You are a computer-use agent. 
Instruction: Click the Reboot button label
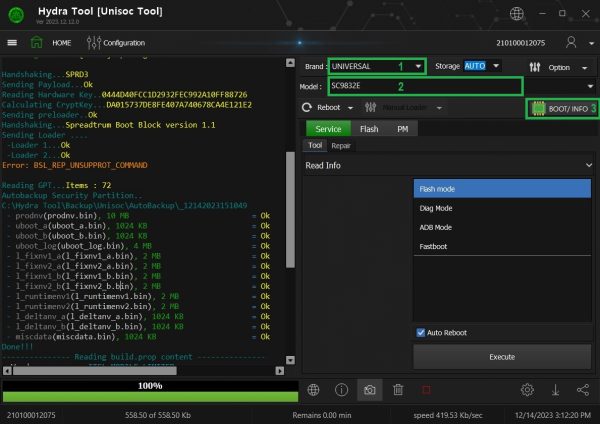click(x=329, y=108)
